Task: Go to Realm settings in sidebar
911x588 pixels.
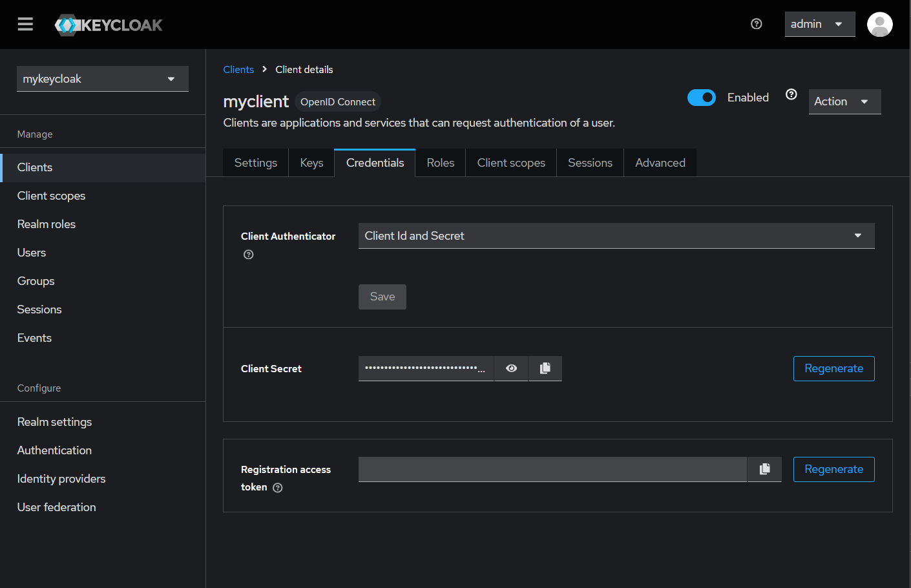Action: coord(103,422)
